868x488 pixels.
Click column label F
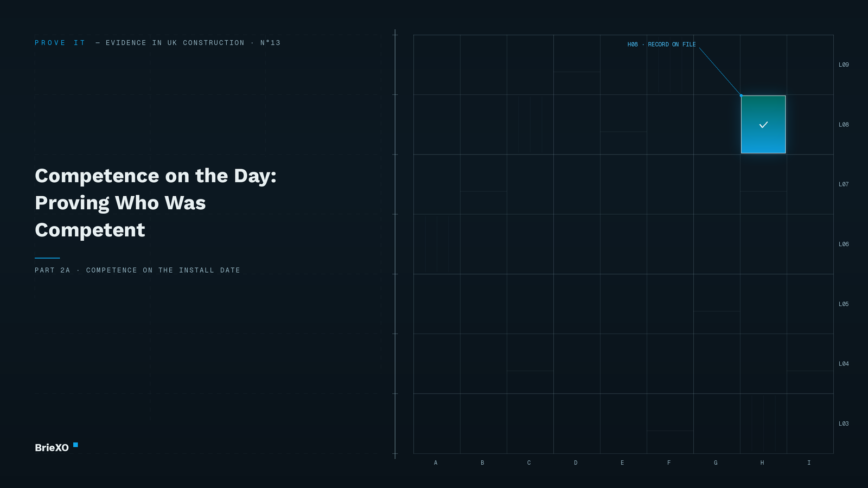(x=669, y=463)
